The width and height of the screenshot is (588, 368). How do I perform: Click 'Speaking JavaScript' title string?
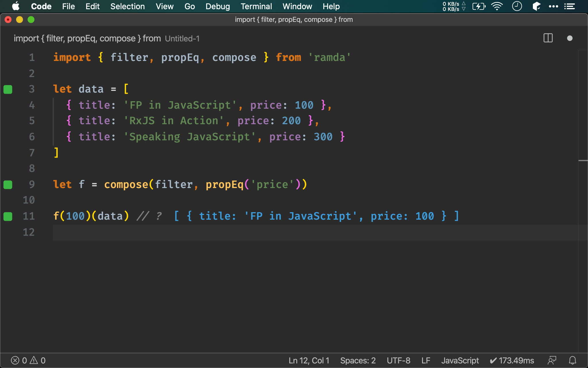[x=189, y=137]
